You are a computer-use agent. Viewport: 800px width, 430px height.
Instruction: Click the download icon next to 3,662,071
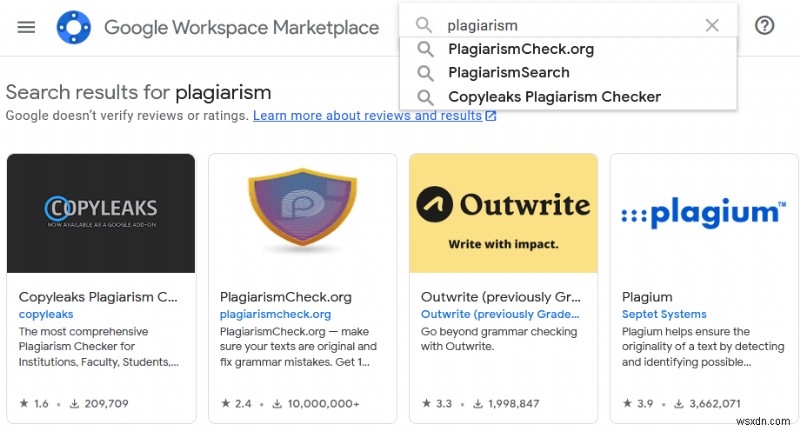click(679, 403)
